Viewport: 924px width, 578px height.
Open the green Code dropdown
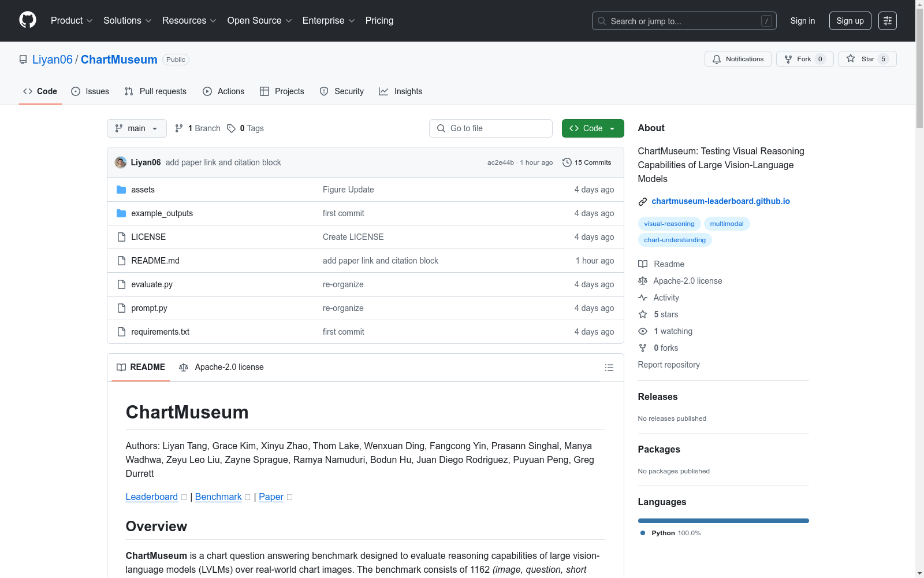pos(593,128)
